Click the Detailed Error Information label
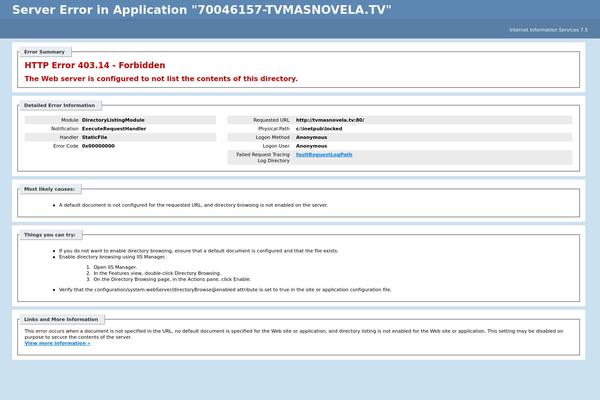Screen dimensions: 600x400 (x=59, y=105)
